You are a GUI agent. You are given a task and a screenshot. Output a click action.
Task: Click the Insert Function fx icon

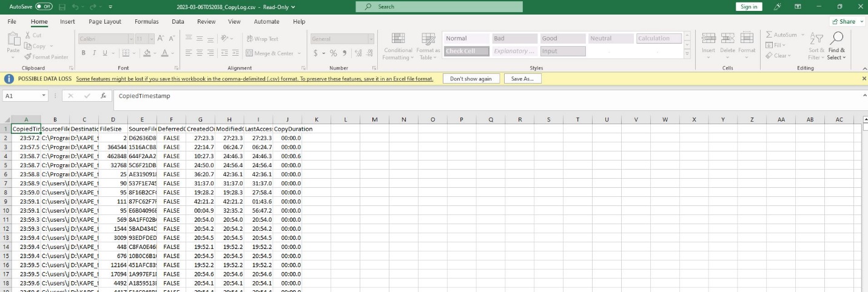click(x=104, y=96)
